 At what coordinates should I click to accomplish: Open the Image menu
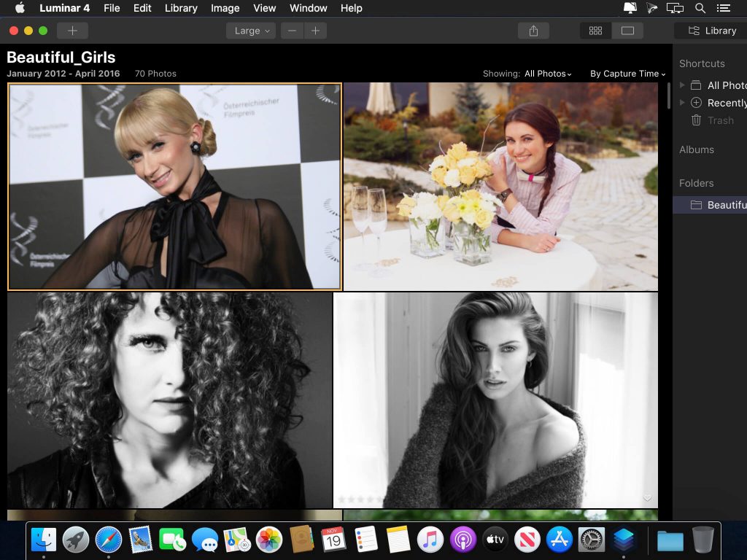(225, 8)
